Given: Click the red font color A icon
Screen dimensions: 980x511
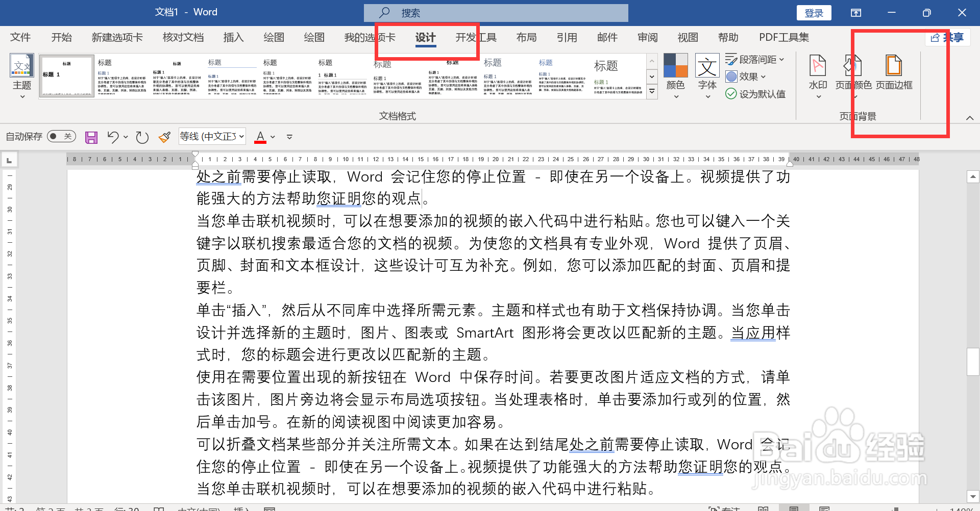Looking at the screenshot, I should tap(260, 137).
